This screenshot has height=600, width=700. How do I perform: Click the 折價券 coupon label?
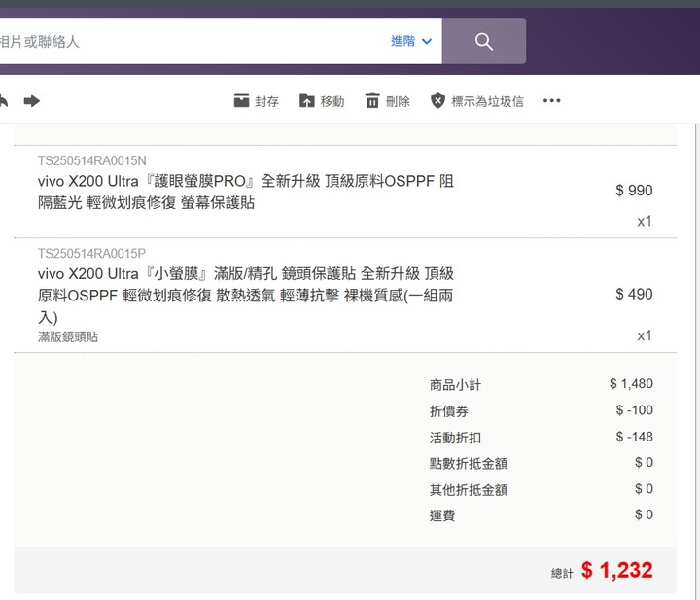coord(448,411)
